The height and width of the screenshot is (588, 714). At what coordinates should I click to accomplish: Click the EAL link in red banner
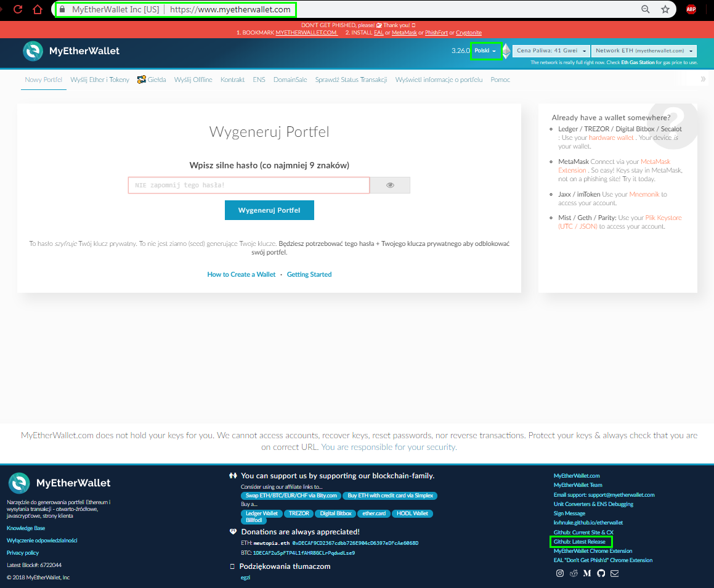point(379,33)
